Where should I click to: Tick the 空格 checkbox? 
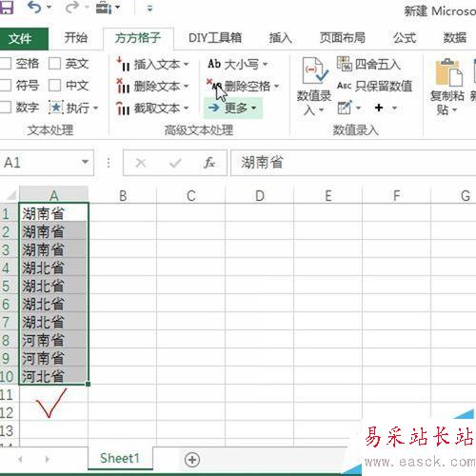6,64
